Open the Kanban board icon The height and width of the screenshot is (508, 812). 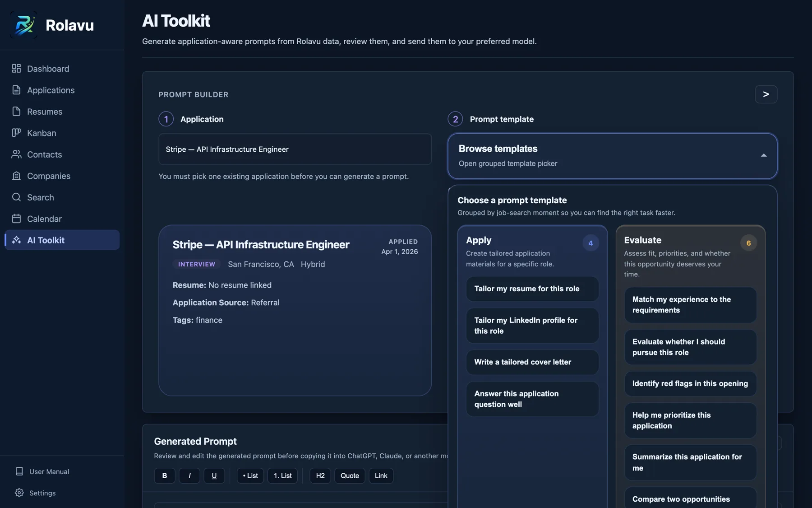[x=16, y=133]
